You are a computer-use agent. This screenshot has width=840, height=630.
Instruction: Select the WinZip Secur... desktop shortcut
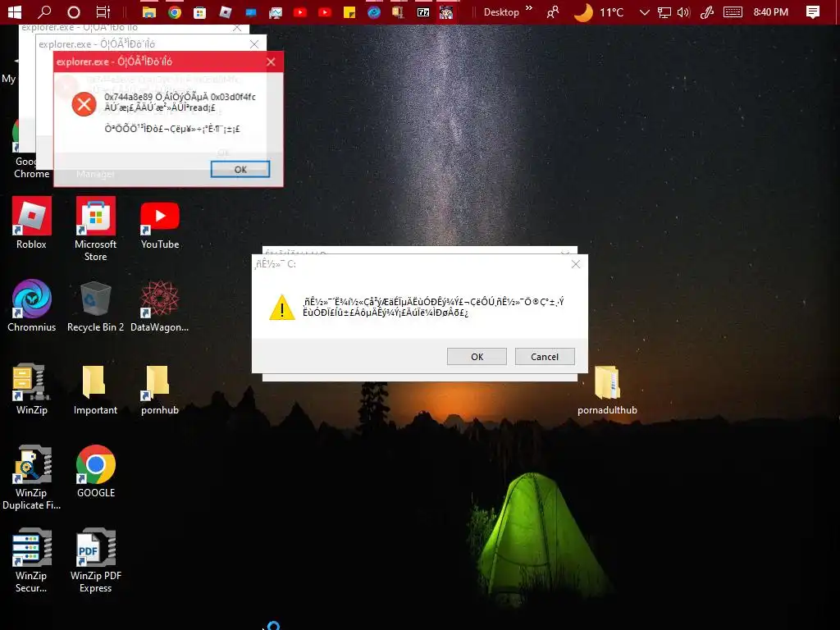[32, 560]
